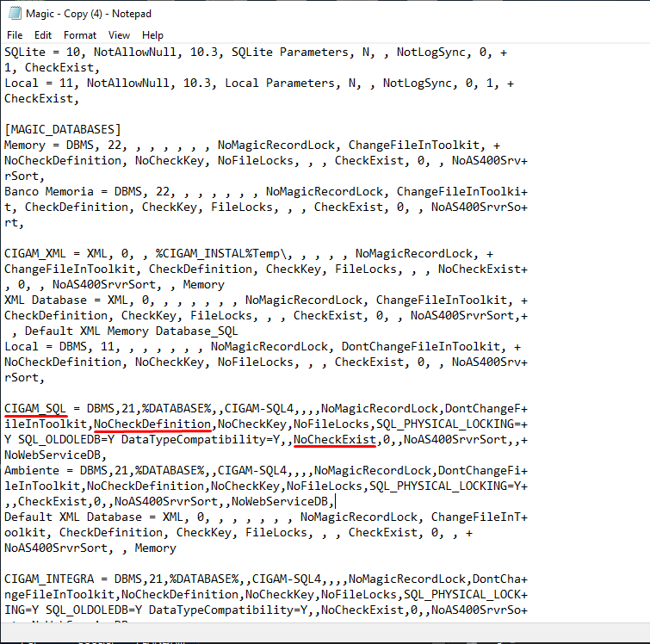Click 'Default XML Memory Database_SQL' text
This screenshot has height=644, width=650.
pyautogui.click(x=132, y=331)
